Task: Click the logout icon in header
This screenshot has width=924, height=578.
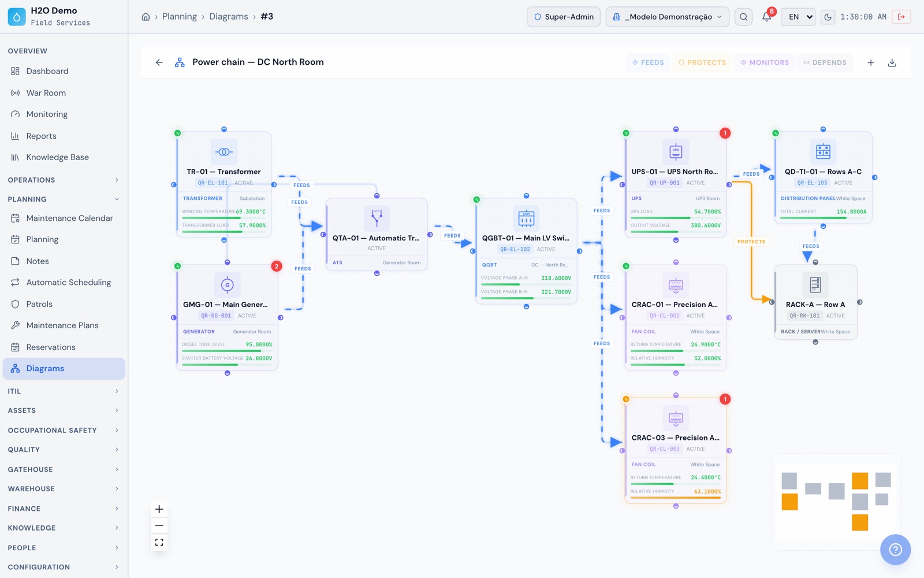Action: tap(901, 17)
